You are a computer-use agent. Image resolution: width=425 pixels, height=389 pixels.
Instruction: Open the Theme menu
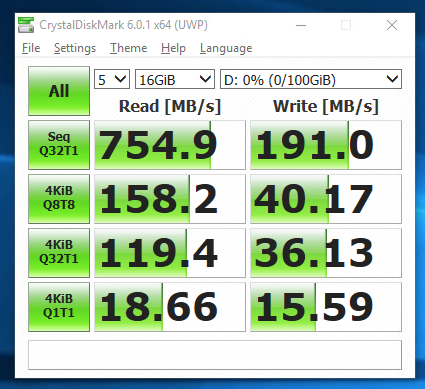[128, 48]
